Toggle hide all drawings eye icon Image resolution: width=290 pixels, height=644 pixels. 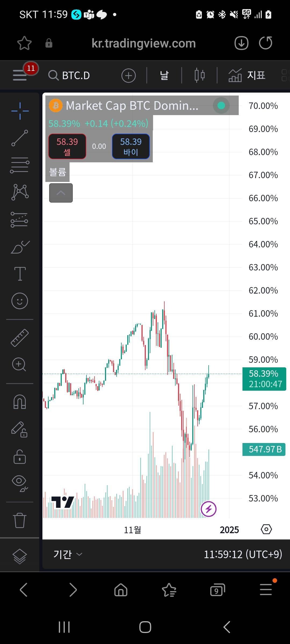pyautogui.click(x=20, y=483)
